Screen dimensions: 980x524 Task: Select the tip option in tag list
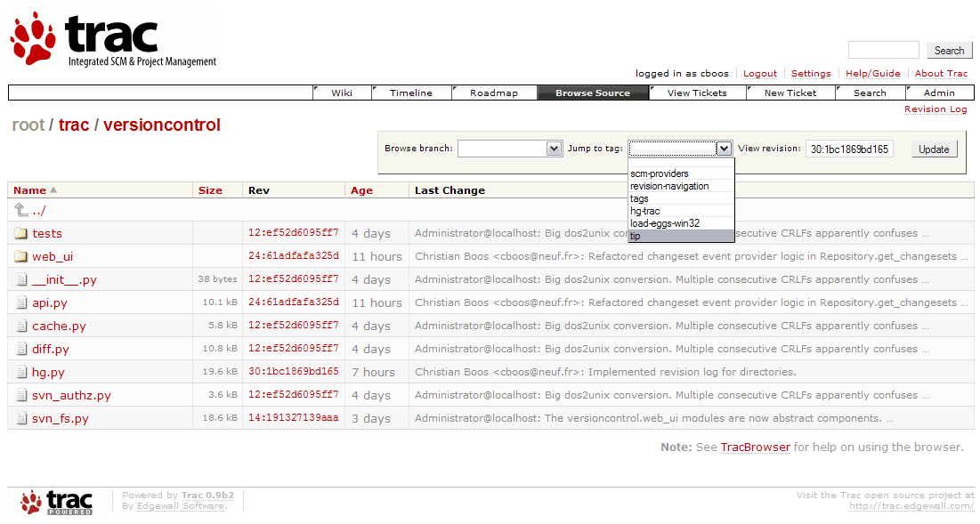tap(681, 236)
